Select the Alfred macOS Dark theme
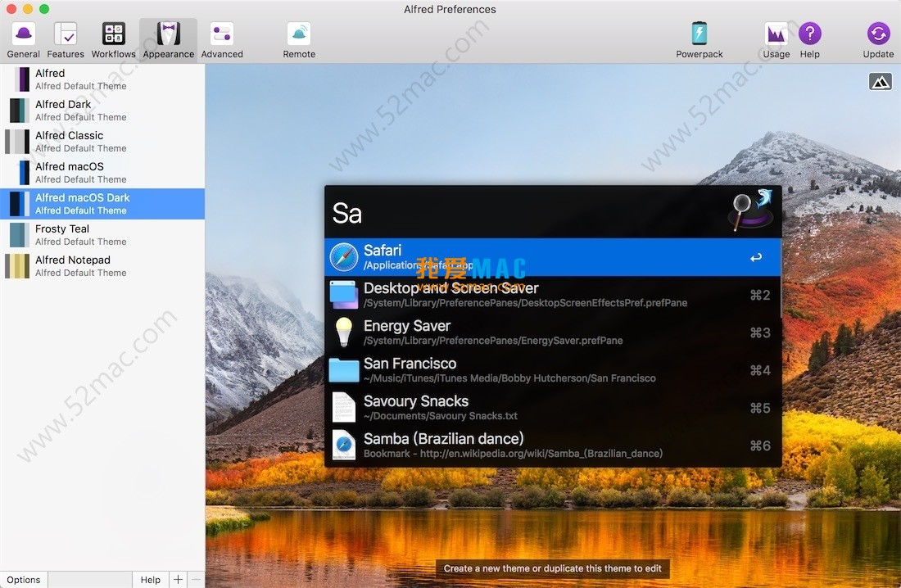Image resolution: width=901 pixels, height=588 pixels. point(102,203)
